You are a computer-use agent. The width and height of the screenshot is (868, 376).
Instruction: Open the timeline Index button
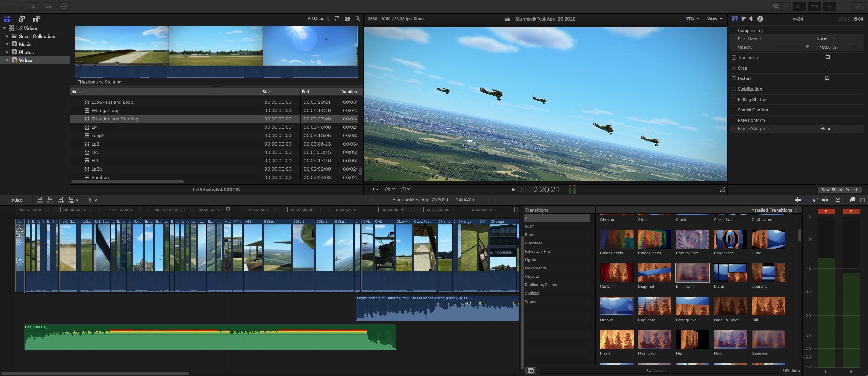tap(16, 200)
